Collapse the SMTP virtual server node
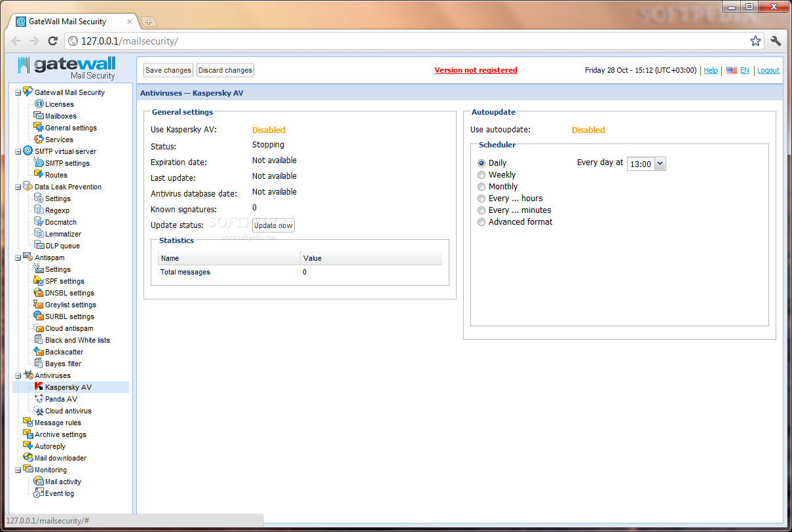 click(x=18, y=151)
